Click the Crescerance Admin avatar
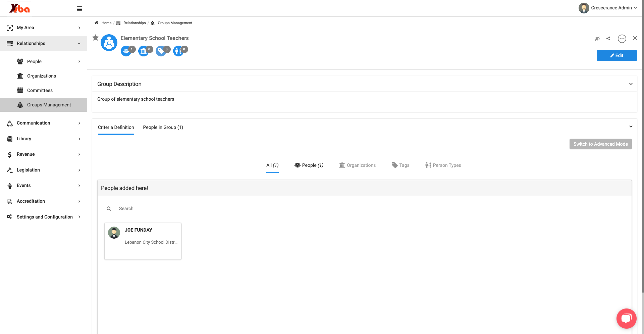This screenshot has height=334, width=644. 584,8
